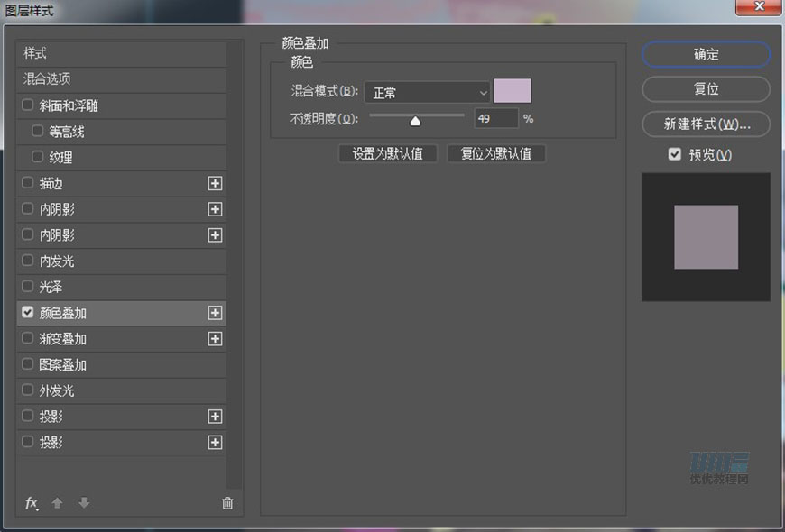Screen dimensions: 785x532
Task: Click the move effect up arrow
Action: tap(58, 503)
